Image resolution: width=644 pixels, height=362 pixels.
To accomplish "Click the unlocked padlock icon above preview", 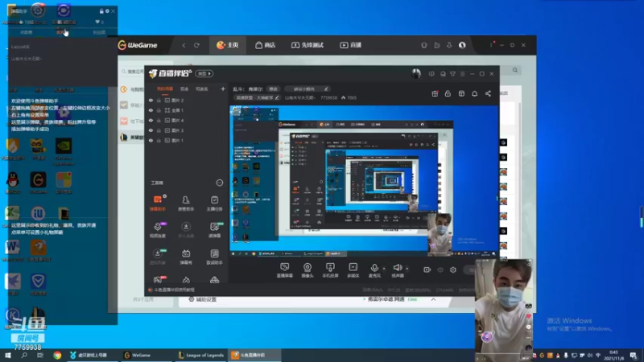I will click(448, 93).
